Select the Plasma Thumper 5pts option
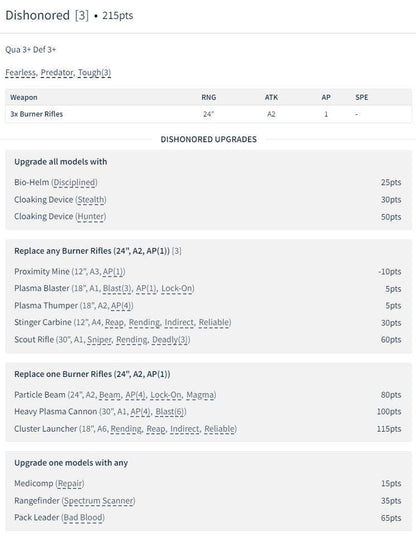The height and width of the screenshot is (547, 416). point(208,306)
